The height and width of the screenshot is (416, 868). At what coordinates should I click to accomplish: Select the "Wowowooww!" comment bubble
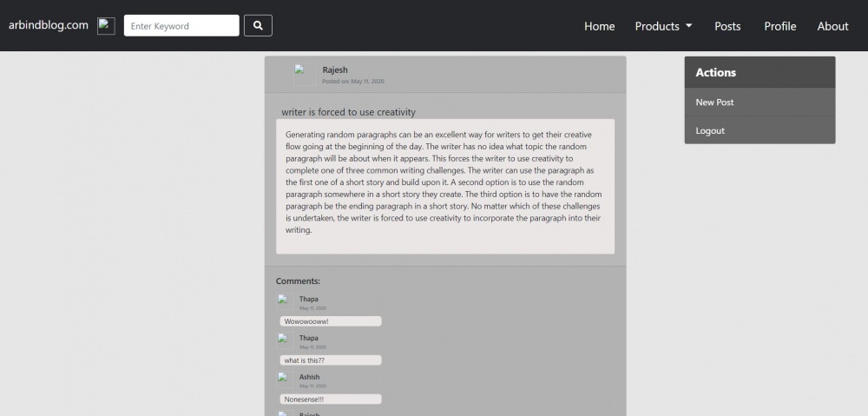coord(331,321)
